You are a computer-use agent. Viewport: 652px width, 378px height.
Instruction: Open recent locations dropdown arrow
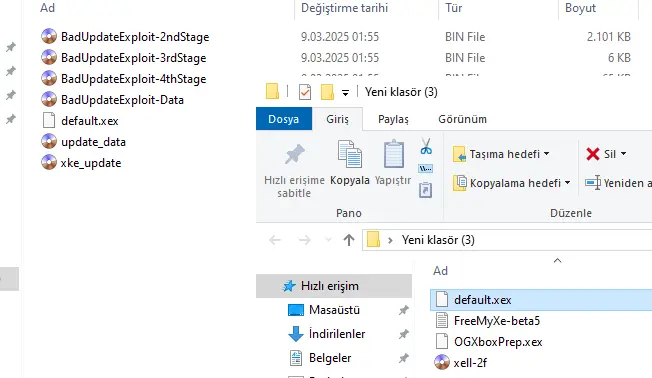[x=328, y=240]
